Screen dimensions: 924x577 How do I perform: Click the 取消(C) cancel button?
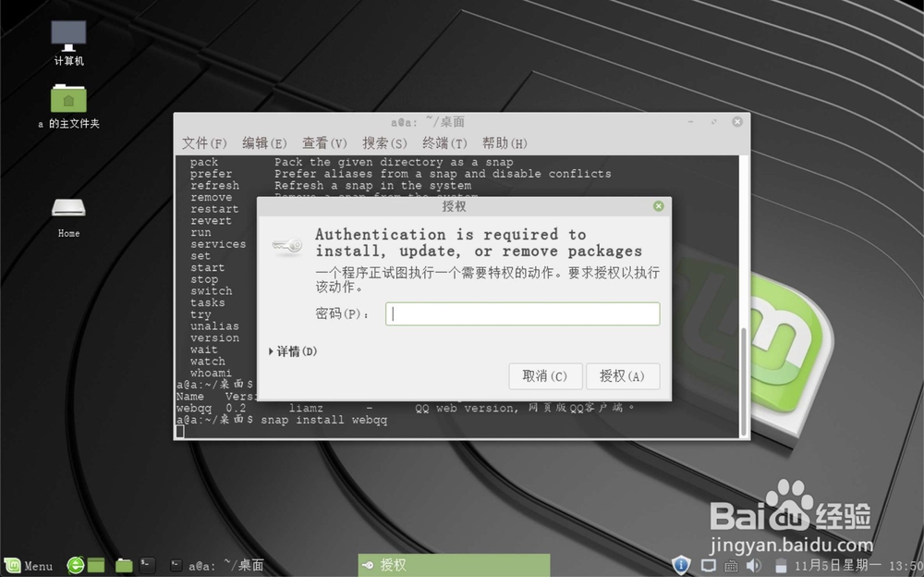point(545,376)
